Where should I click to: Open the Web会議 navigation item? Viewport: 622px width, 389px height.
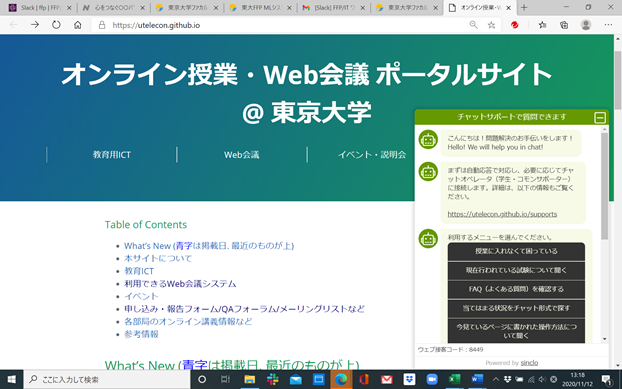coord(242,155)
